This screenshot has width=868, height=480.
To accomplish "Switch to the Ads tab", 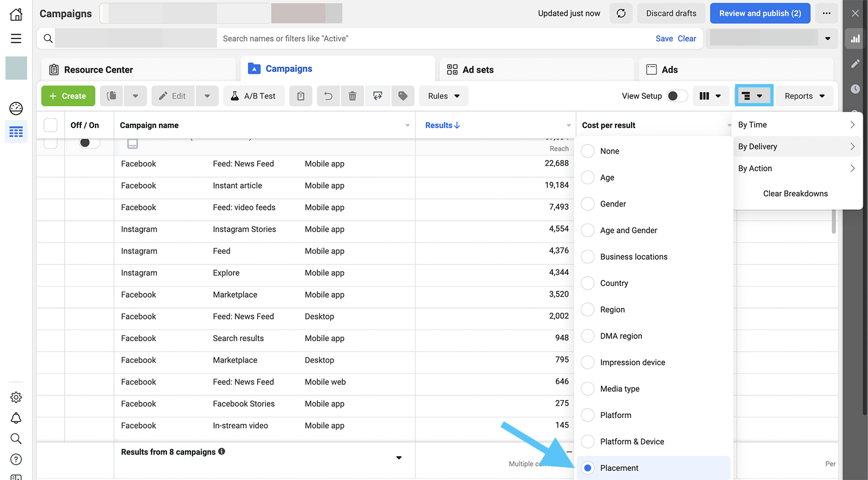I will 736,69.
